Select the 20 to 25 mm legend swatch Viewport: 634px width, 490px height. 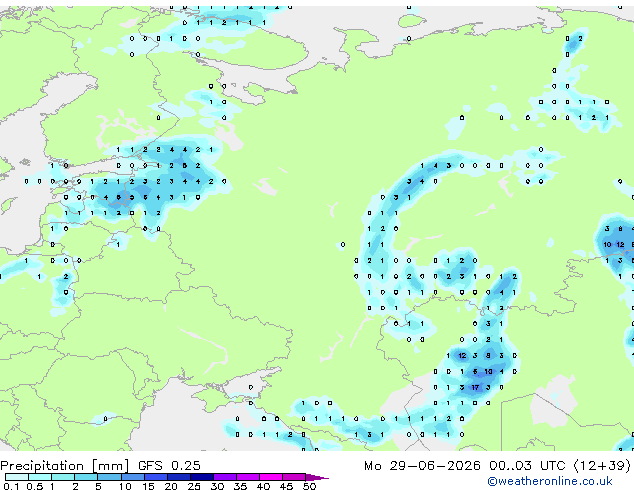178,477
